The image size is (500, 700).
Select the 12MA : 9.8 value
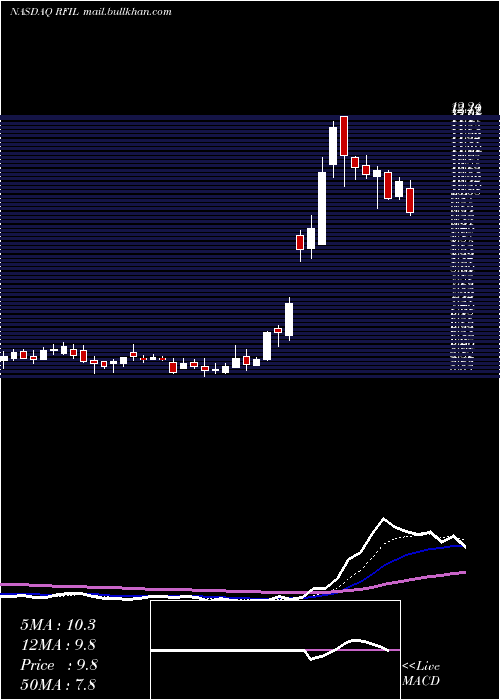pos(58,645)
